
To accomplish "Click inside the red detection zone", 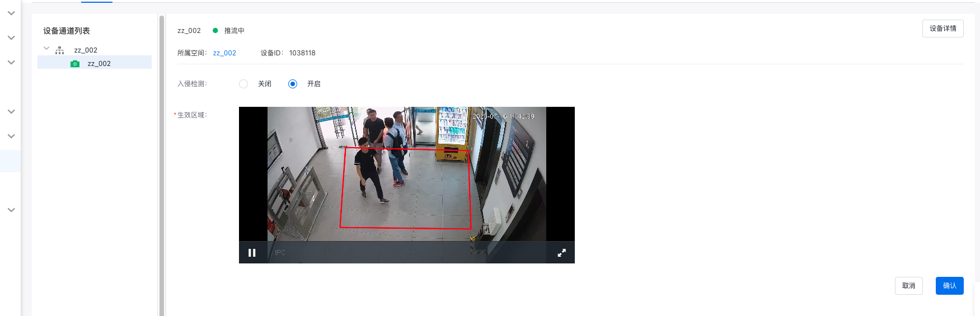I will [x=406, y=188].
